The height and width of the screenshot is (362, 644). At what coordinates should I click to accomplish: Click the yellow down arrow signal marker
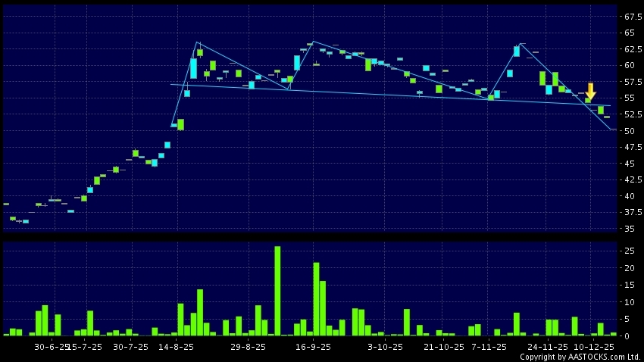[x=591, y=91]
